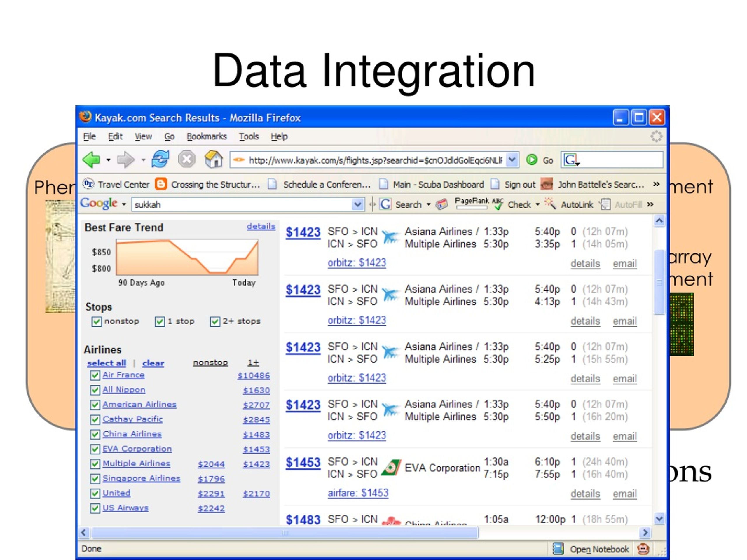The width and height of the screenshot is (747, 560).
Task: Open the $1453 EVA Corporation fare link
Action: click(303, 462)
